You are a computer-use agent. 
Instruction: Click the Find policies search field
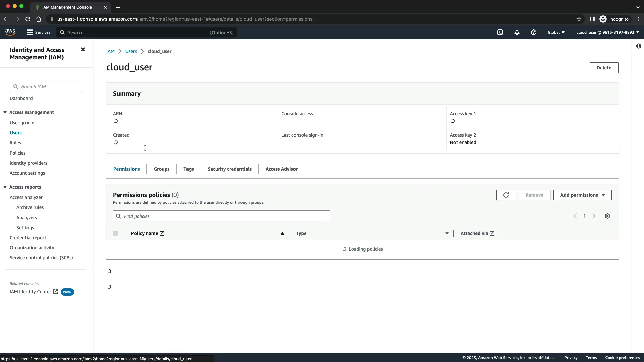[221, 216]
